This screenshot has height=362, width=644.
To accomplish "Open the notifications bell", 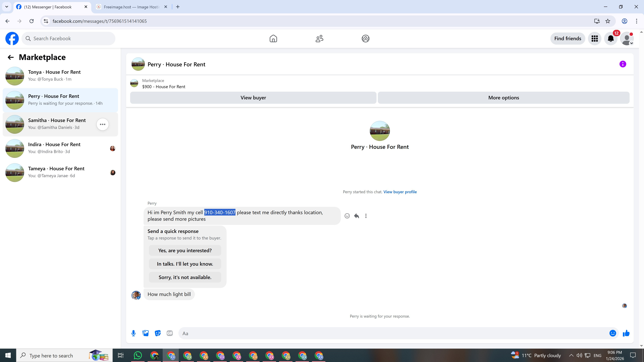I will point(610,39).
